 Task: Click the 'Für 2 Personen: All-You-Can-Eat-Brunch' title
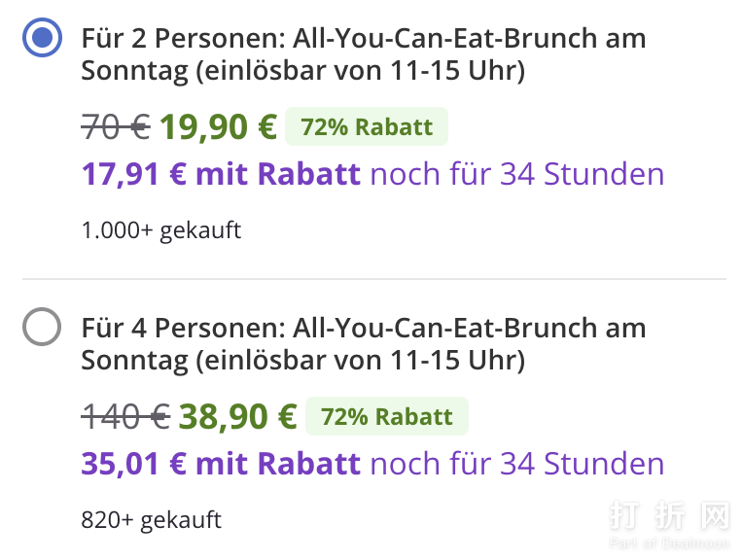363,40
